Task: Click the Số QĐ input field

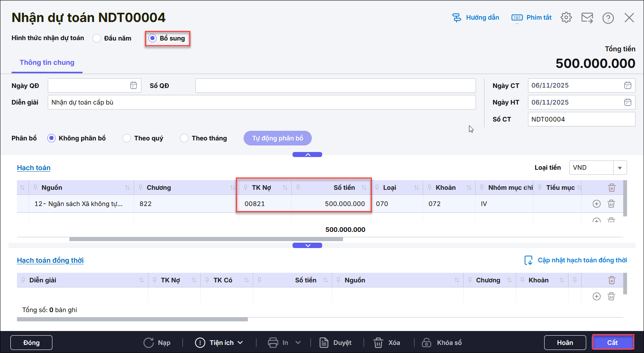Action: point(335,86)
